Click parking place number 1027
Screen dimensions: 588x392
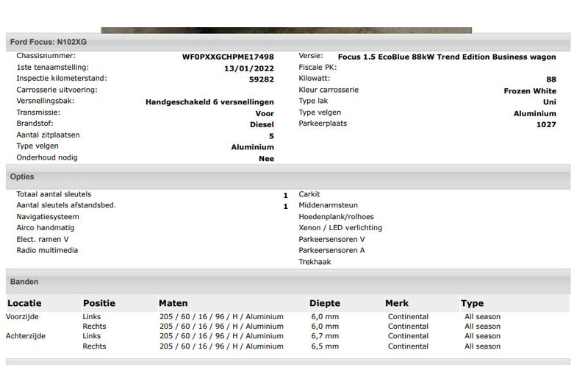pos(546,125)
